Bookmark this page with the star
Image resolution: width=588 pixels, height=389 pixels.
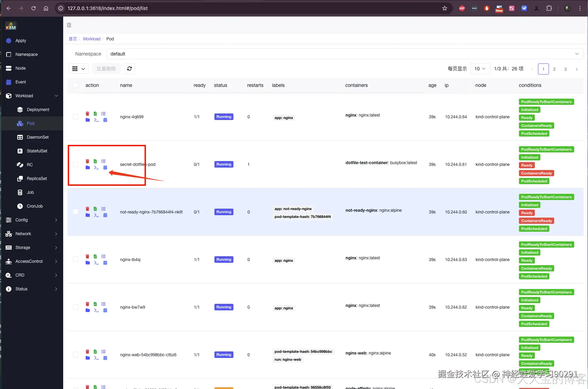tap(445, 8)
